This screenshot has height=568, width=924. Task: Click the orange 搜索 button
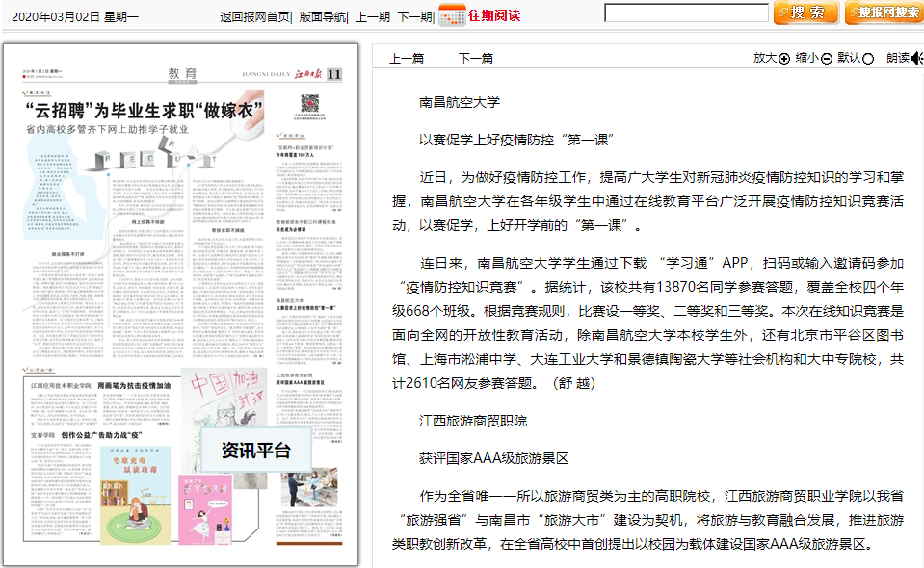805,13
